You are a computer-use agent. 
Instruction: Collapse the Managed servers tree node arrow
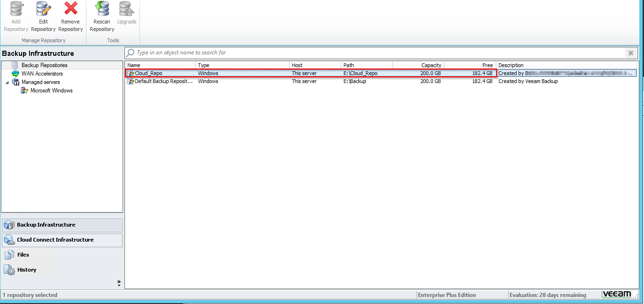coord(7,83)
